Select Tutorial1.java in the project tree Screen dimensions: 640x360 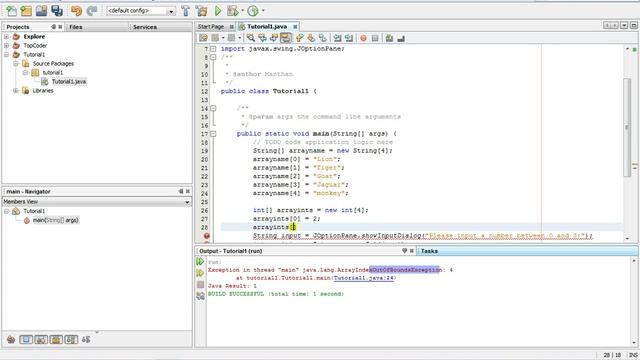click(69, 82)
